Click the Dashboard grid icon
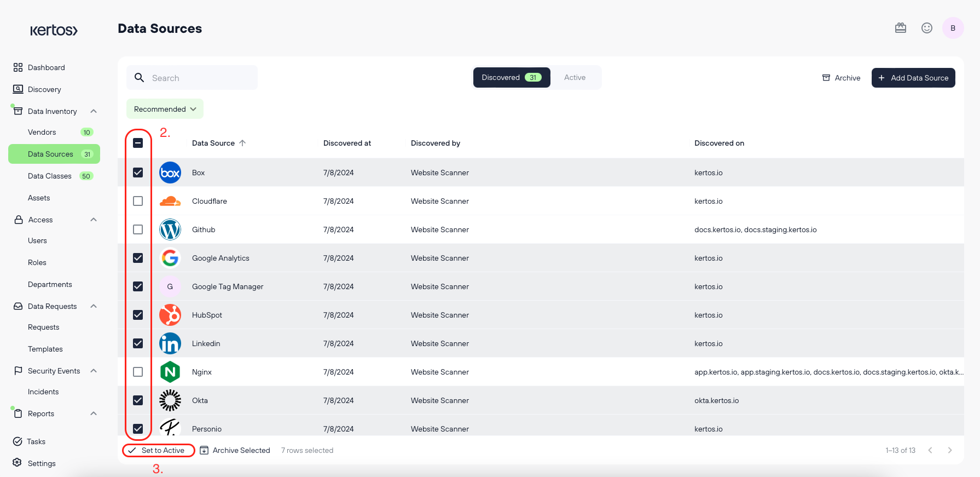Screen dimensions: 980x477 [18, 67]
